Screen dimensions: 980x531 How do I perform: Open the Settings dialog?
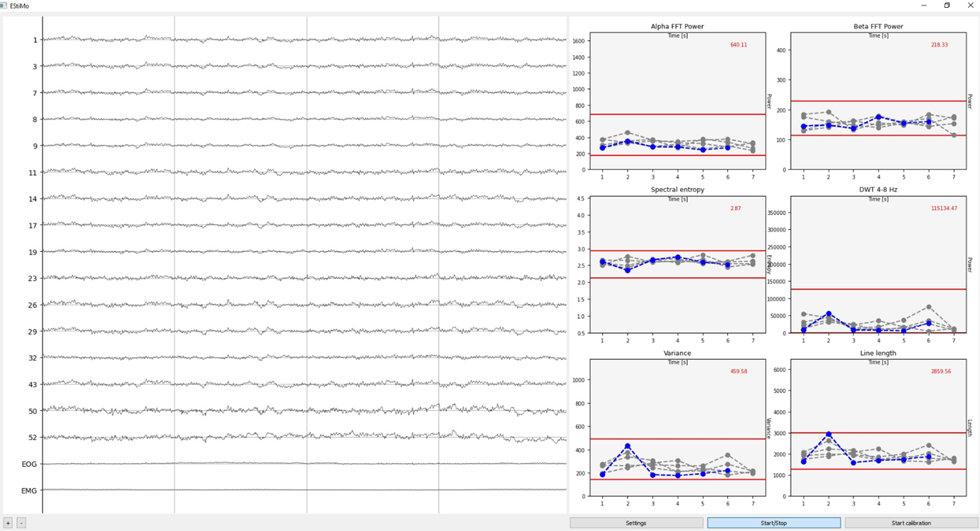635,523
